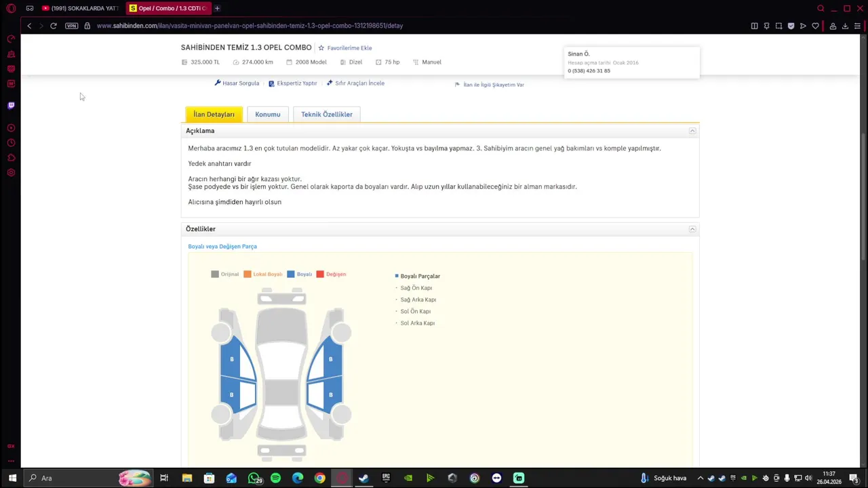Viewport: 868px width, 488px height.
Task: Open the Soğuk hava weather widget
Action: (663, 478)
